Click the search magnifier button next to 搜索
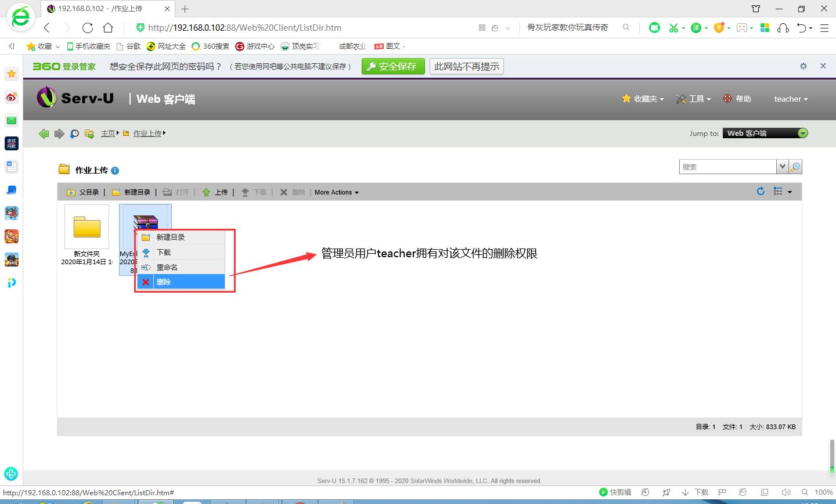Image resolution: width=836 pixels, height=504 pixels. point(795,167)
